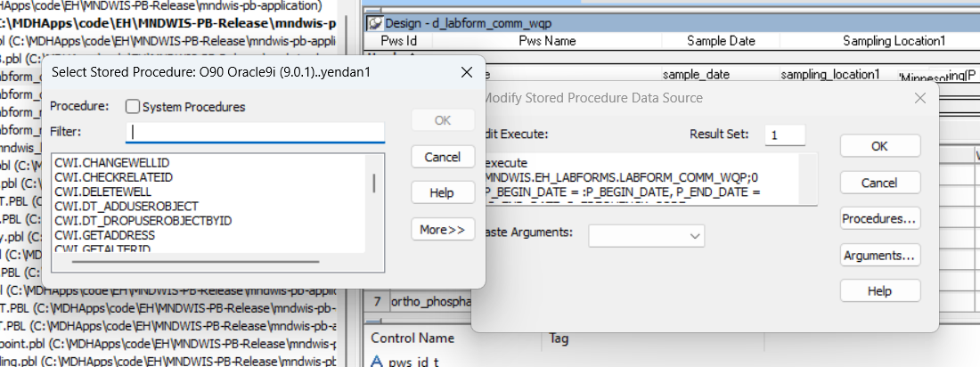Click the pws_id_t text control icon
The image size is (980, 367).
click(x=376, y=360)
